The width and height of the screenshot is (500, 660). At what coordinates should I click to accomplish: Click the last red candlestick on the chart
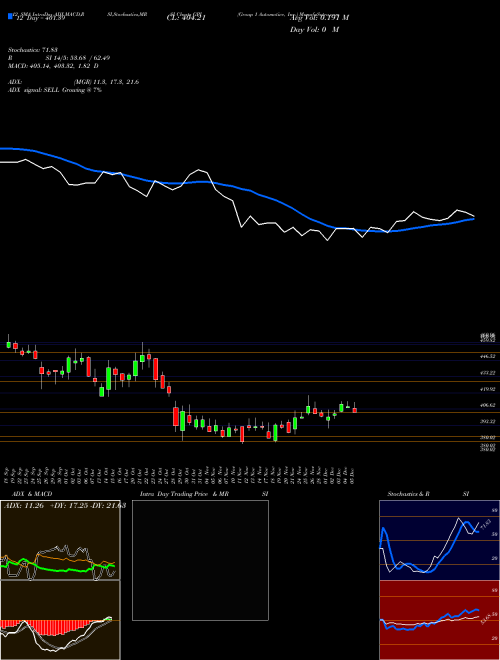[355, 410]
